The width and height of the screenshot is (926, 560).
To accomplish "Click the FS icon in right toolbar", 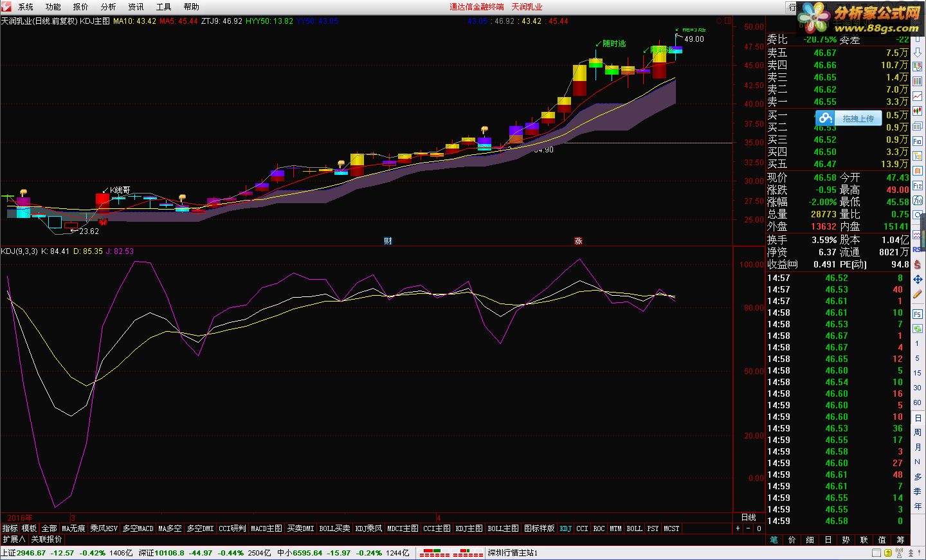I will [x=918, y=314].
